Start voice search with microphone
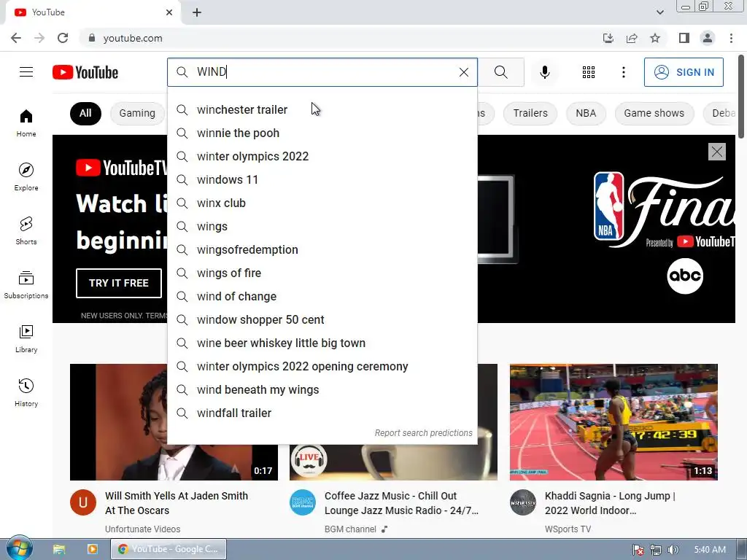The width and height of the screenshot is (747, 560). (x=545, y=72)
